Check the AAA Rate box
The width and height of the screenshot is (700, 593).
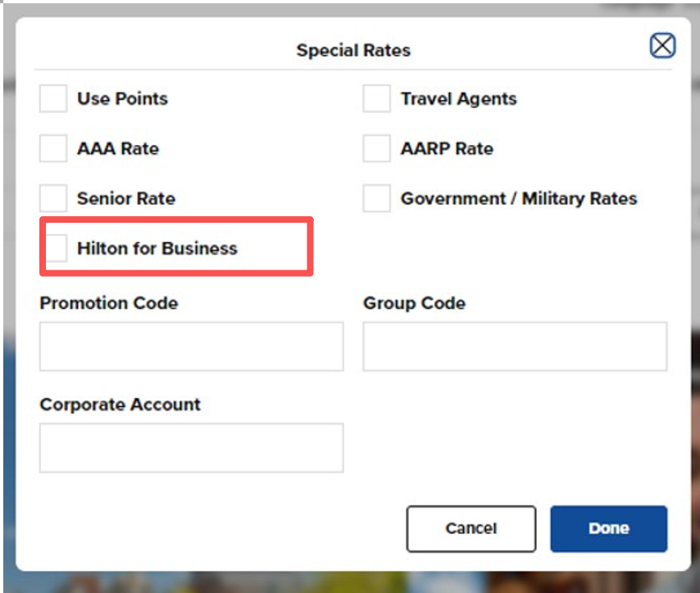(53, 148)
